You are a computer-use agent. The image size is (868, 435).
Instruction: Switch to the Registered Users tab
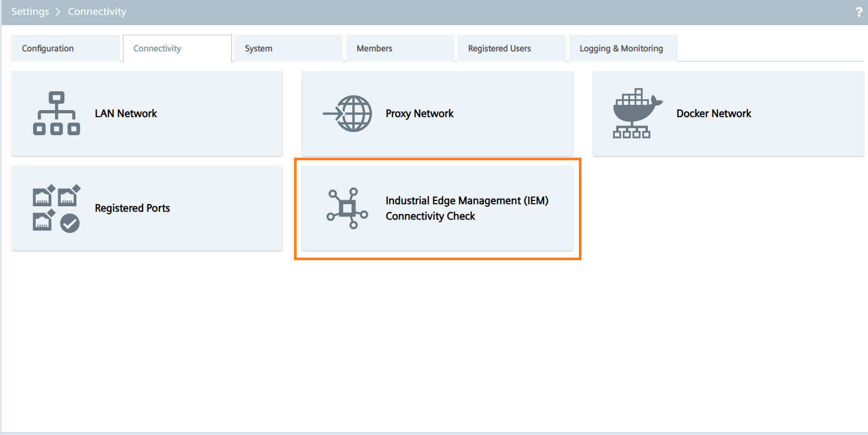click(499, 49)
